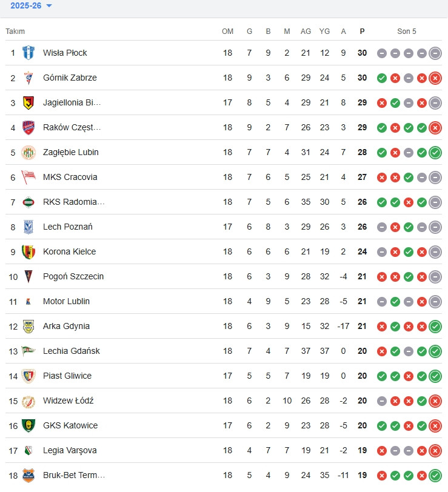Screen dimensions: 448x492
Task: Click the Korona Kielce crest icon
Action: point(28,251)
